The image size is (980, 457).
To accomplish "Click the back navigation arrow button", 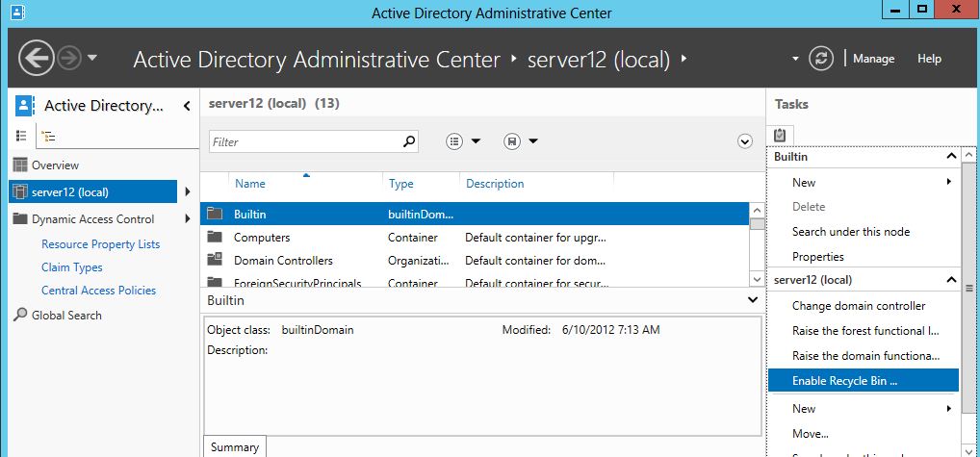I will pos(36,59).
